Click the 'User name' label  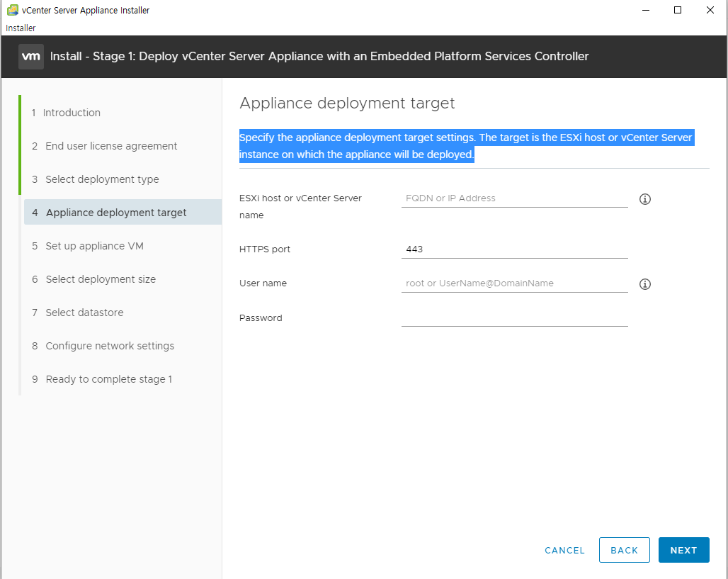point(263,283)
